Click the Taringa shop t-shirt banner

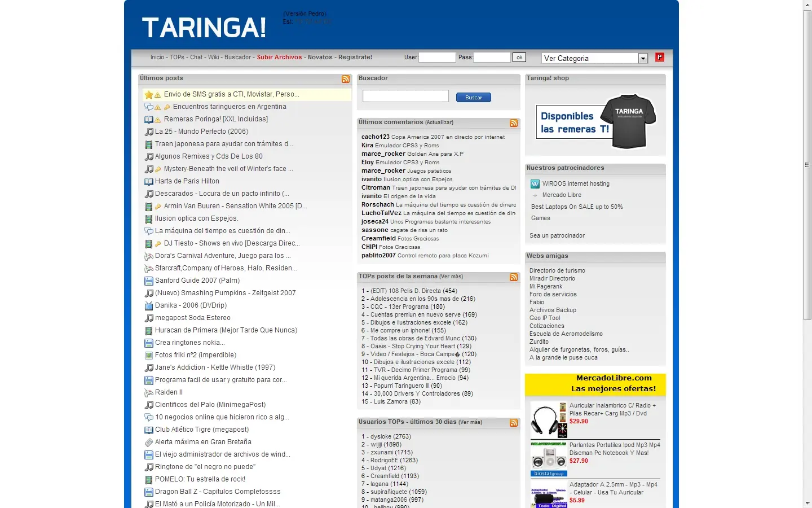pos(596,121)
